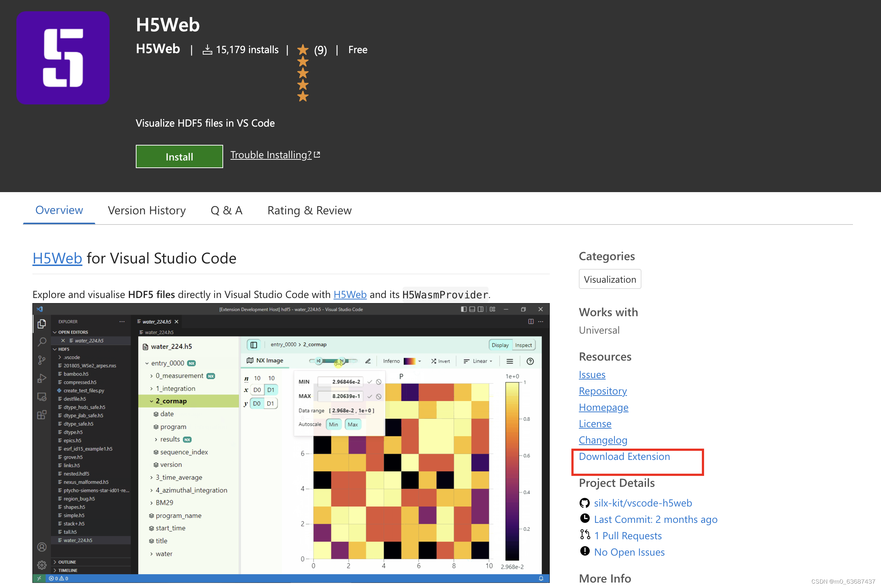Screen dimensions: 881x588
Task: Toggle the MIN autoscale checkmark
Action: (370, 382)
